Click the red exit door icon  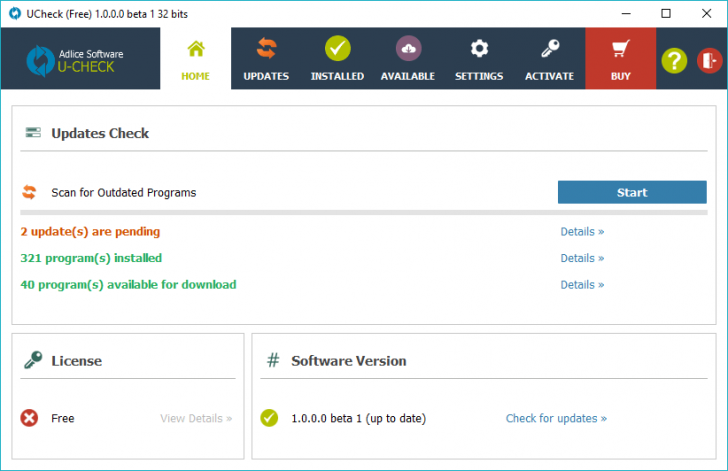click(x=709, y=60)
